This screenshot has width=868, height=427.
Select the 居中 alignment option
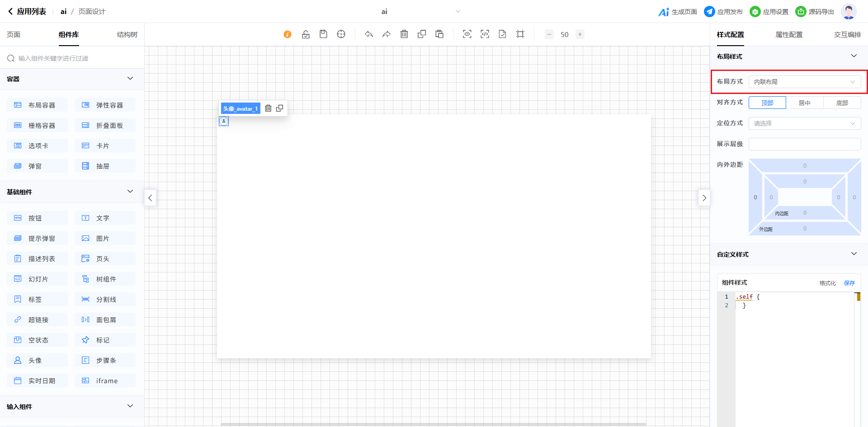[x=805, y=103]
